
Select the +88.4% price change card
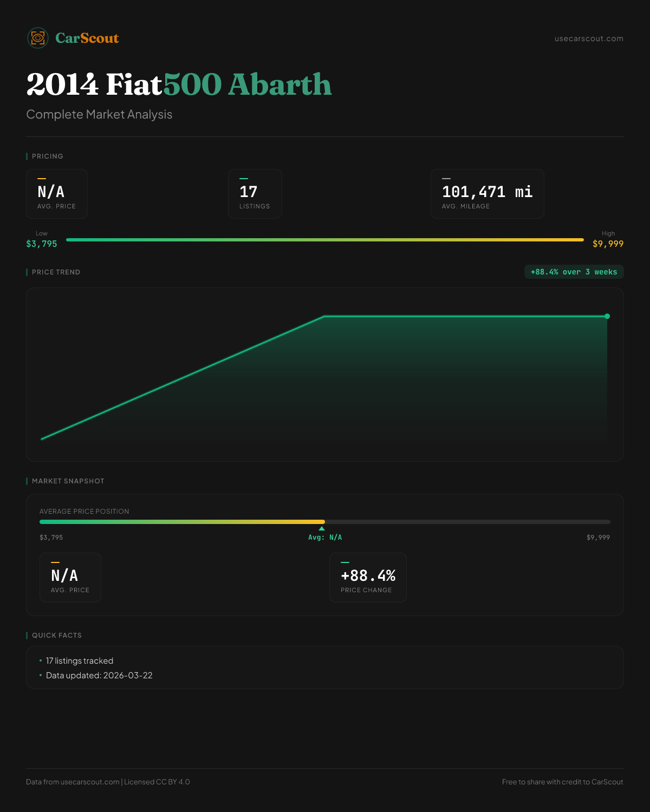click(368, 578)
